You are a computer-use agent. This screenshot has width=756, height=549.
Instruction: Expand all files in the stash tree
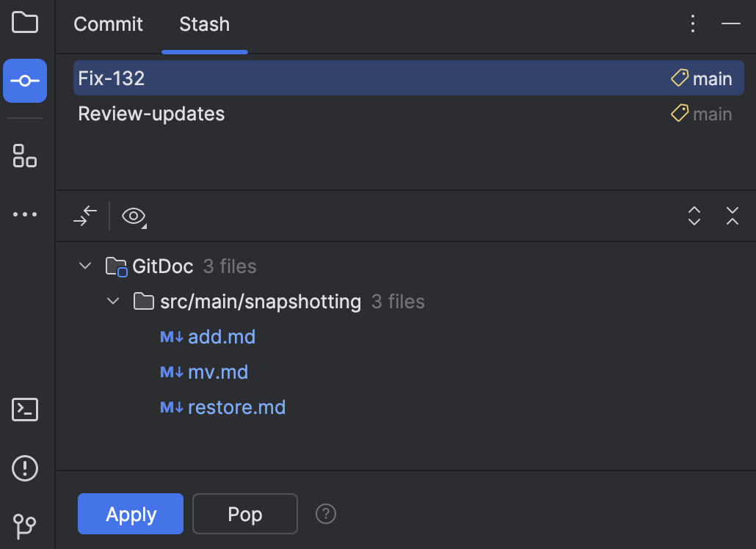pyautogui.click(x=694, y=216)
